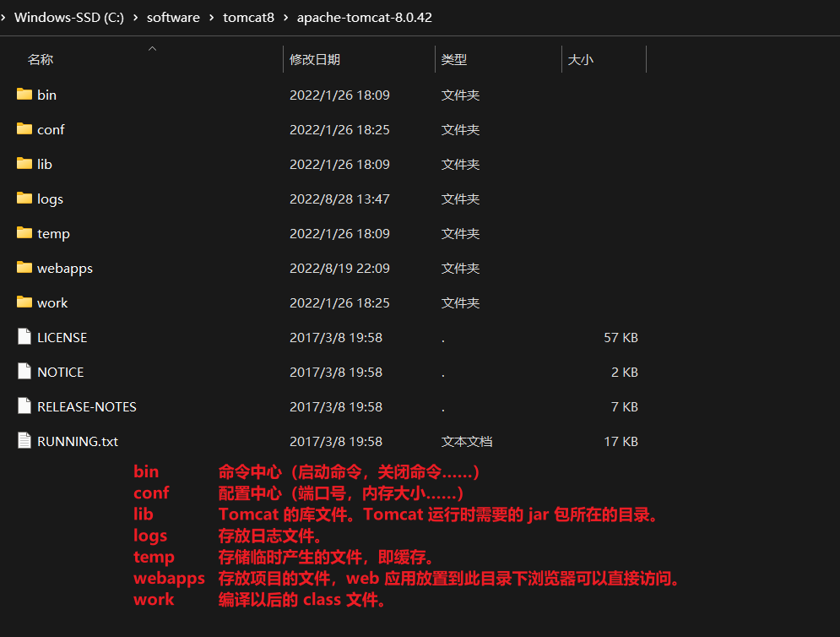This screenshot has width=840, height=637.
Task: Click the webapps folder icon
Action: 24,268
